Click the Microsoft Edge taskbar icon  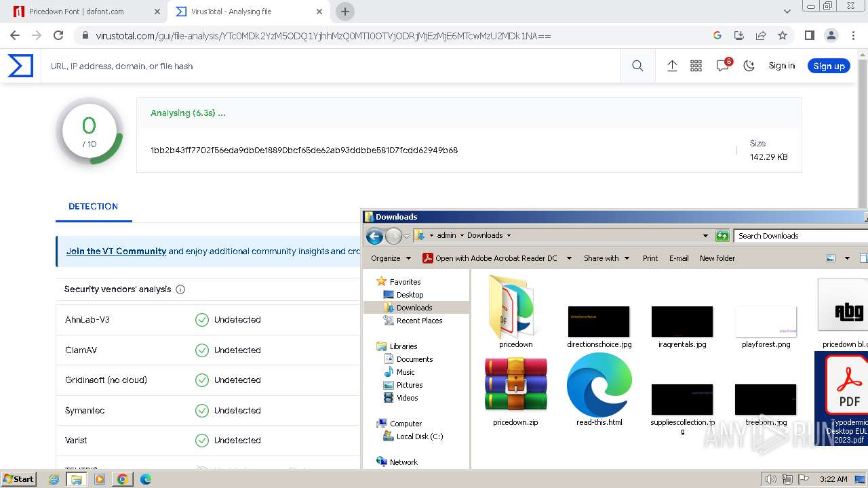pyautogui.click(x=146, y=479)
